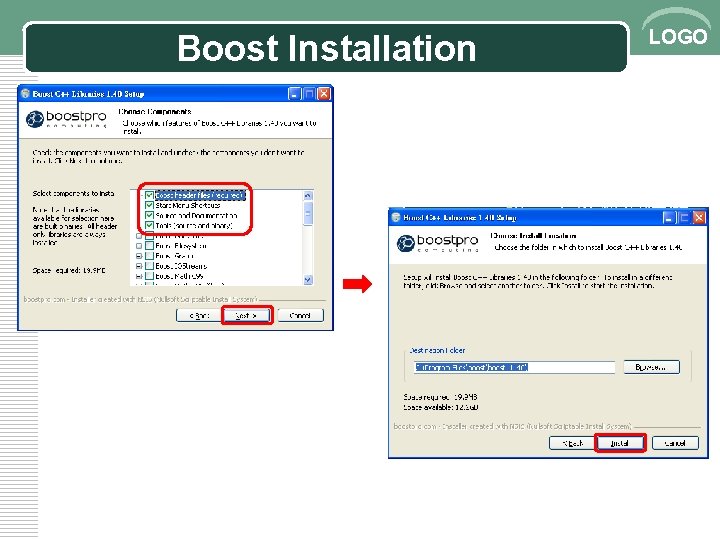Click installer icon in Choose Components title bar
This screenshot has width=720, height=540.
tap(26, 93)
